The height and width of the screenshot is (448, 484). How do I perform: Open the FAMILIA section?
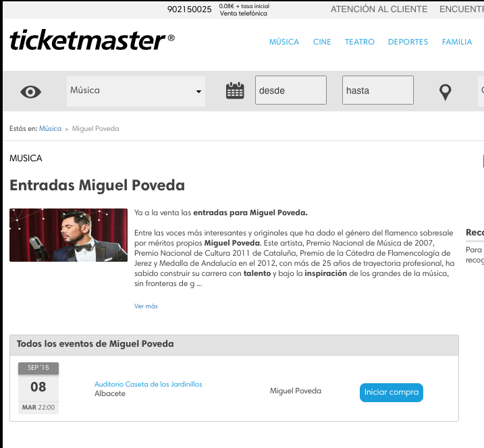pos(457,42)
